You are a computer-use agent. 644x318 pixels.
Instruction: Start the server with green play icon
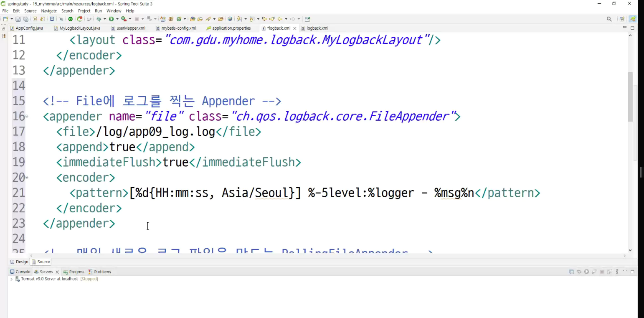[586, 272]
